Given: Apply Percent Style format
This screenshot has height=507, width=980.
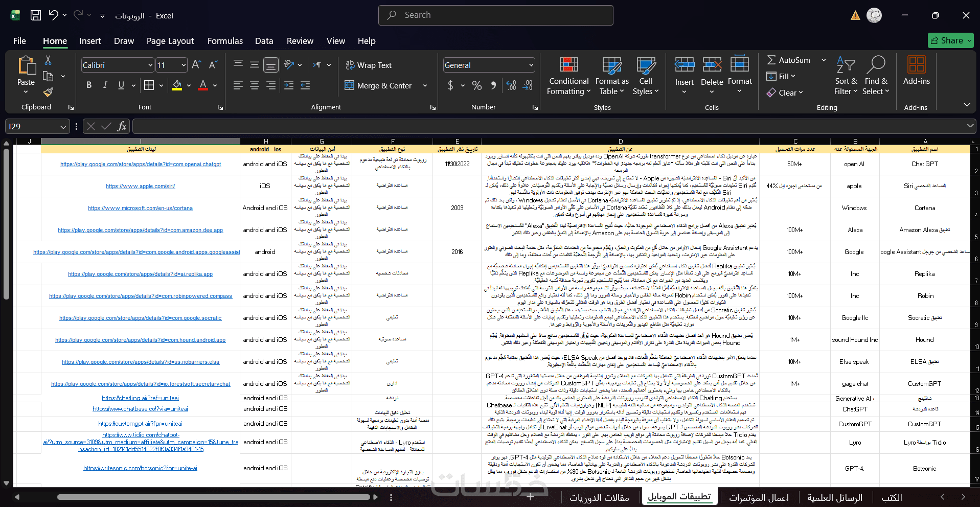Looking at the screenshot, I should [x=477, y=85].
